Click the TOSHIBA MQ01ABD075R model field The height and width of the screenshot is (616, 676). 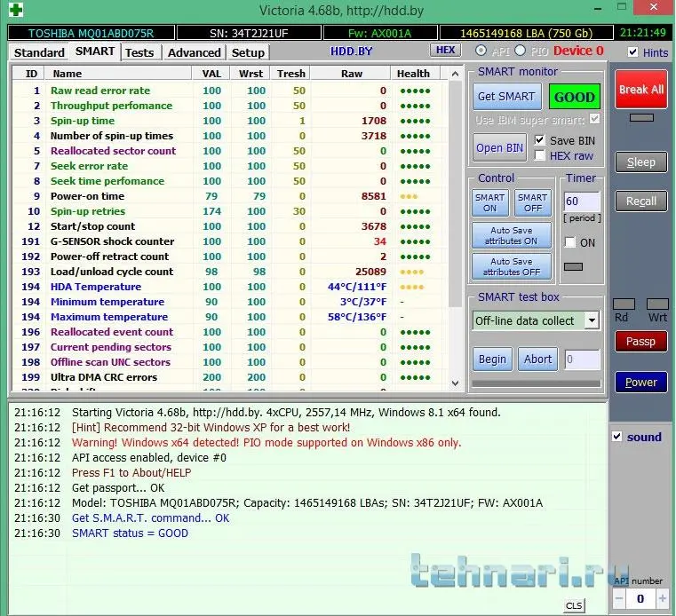pyautogui.click(x=91, y=33)
